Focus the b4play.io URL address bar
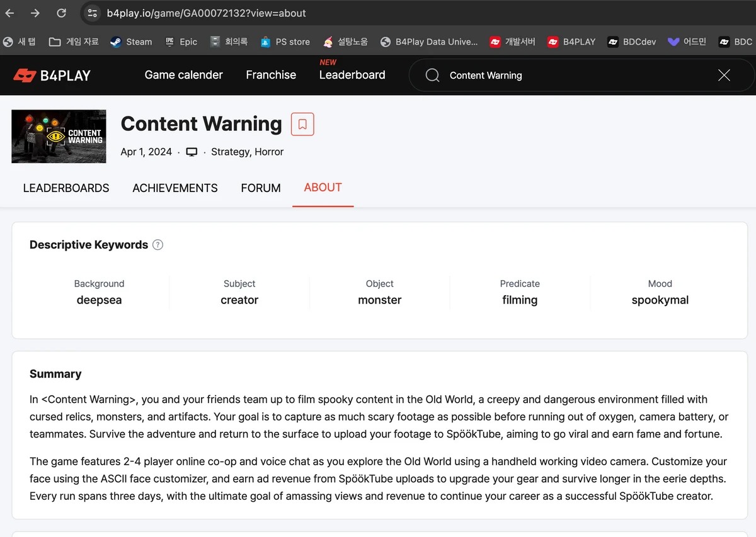Viewport: 756px width, 537px height. coord(206,13)
